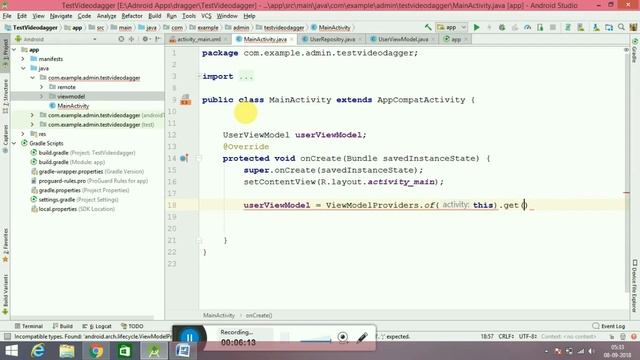Click the MainActivity breadcrumb at editor bottom
Screen dimensions: 640x360
tap(219, 316)
